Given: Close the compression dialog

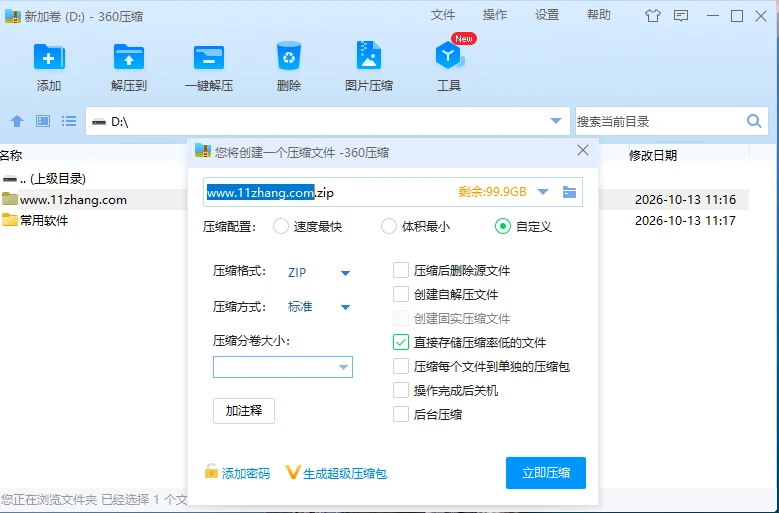Looking at the screenshot, I should click(x=583, y=150).
